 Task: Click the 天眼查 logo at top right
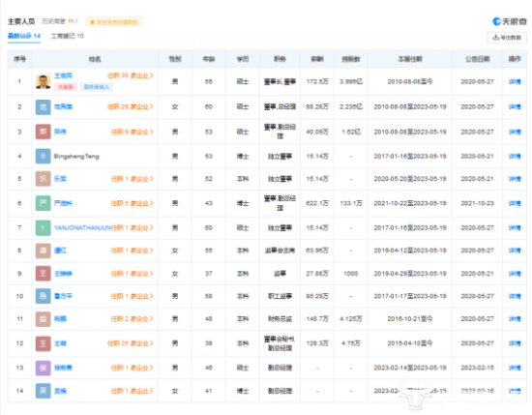coord(509,21)
